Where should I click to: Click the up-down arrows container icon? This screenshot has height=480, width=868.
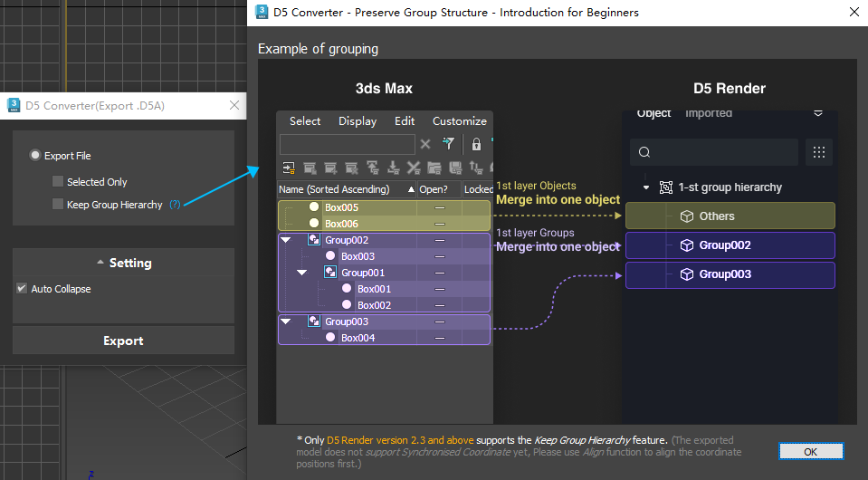pyautogui.click(x=476, y=168)
